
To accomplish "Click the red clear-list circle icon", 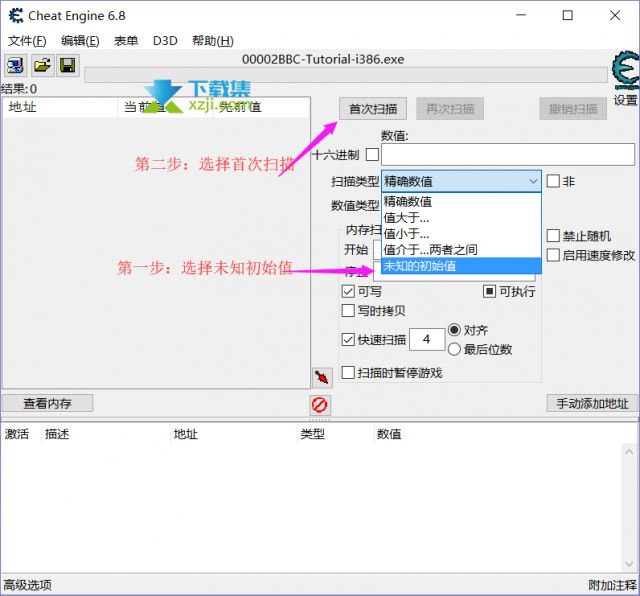I will pyautogui.click(x=320, y=405).
